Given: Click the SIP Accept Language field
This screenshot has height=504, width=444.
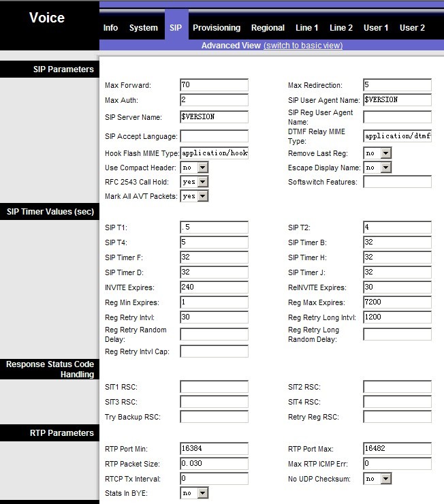Looking at the screenshot, I should [215, 136].
